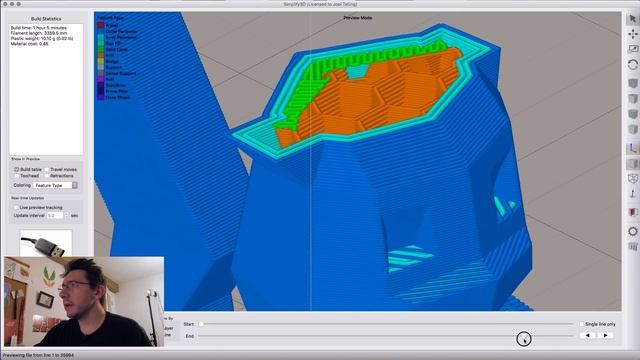The height and width of the screenshot is (360, 640).
Task: Enable Live preview tracking checkbox
Action: click(16, 207)
